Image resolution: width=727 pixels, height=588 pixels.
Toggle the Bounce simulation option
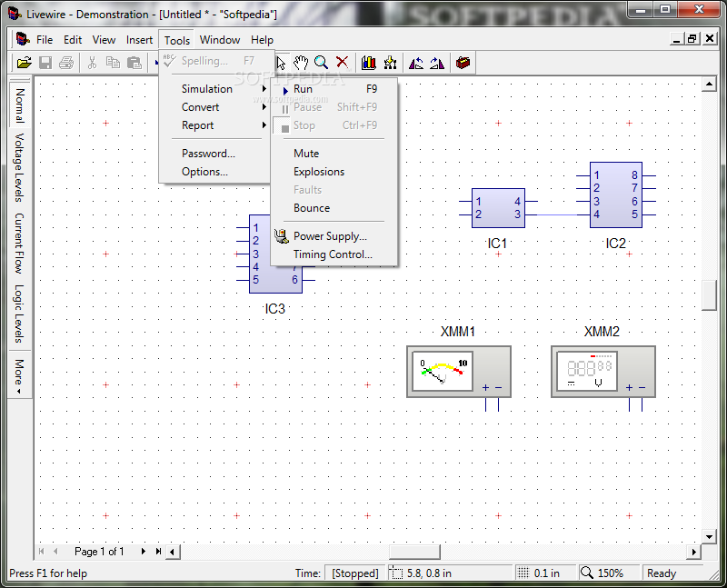[x=334, y=208]
